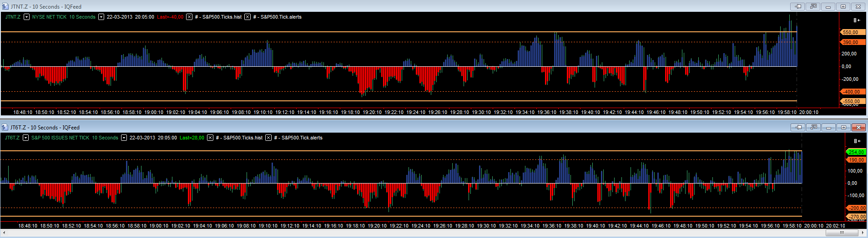Click the 200,00 axis value in JTNT.Z chart
This screenshot has width=868, height=238.
pos(849,54)
